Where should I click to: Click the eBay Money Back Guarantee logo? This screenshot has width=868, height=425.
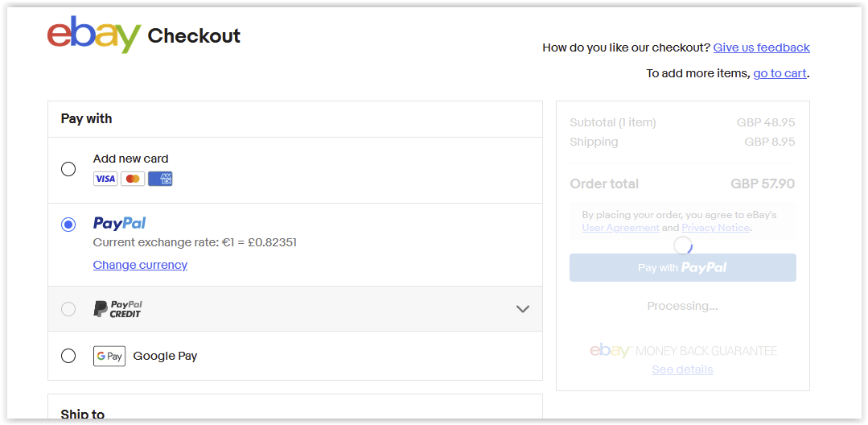point(683,350)
